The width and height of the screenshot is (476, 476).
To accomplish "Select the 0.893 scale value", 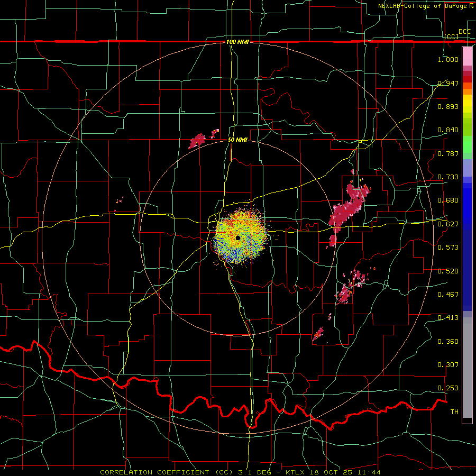I will click(448, 106).
